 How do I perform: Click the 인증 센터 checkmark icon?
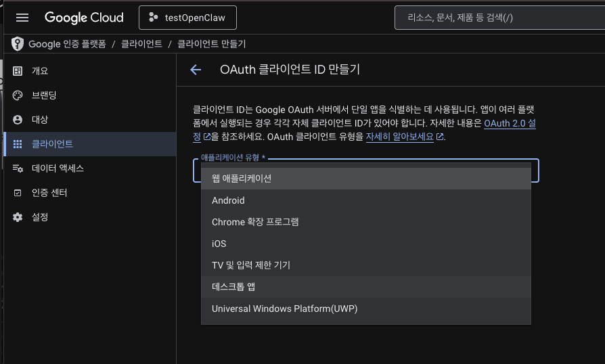point(18,193)
